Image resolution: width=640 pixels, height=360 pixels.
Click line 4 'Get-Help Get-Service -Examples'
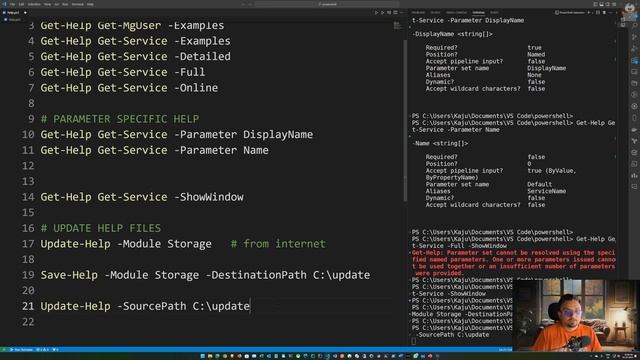click(x=135, y=41)
